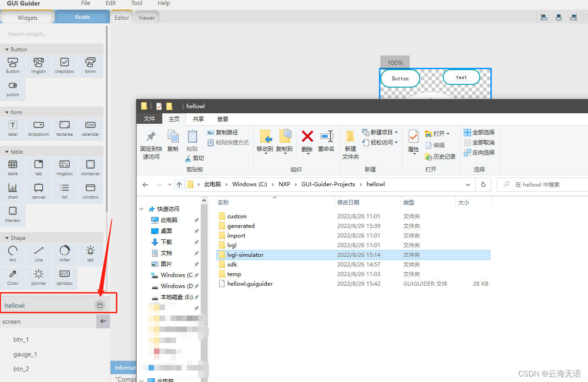Select the imgbtn widget icon
Screen dimensions: 588x382
[x=38, y=65]
